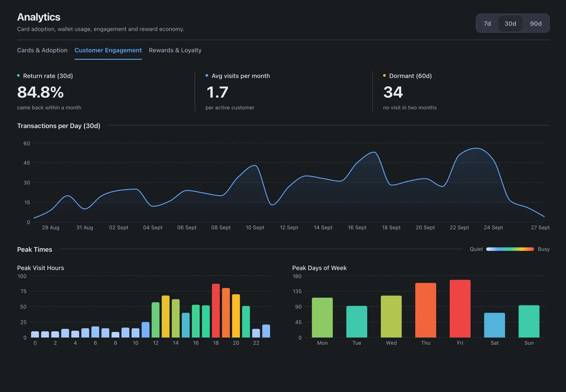Viewport: 566px width, 392px height.
Task: Click the 10 Sept axis label
Action: pyautogui.click(x=255, y=227)
